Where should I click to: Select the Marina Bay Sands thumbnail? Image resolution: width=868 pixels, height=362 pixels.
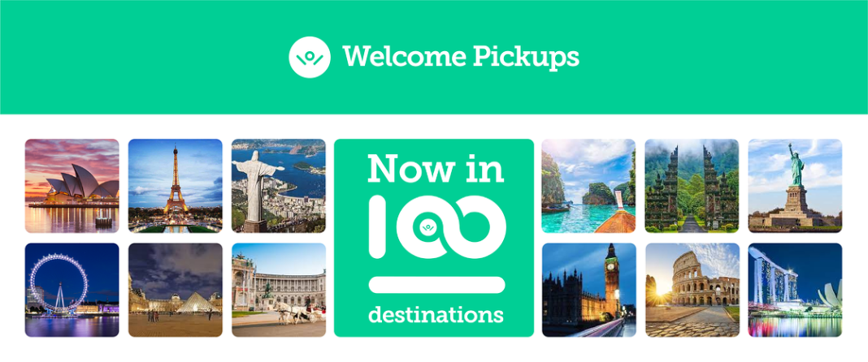pos(795,290)
